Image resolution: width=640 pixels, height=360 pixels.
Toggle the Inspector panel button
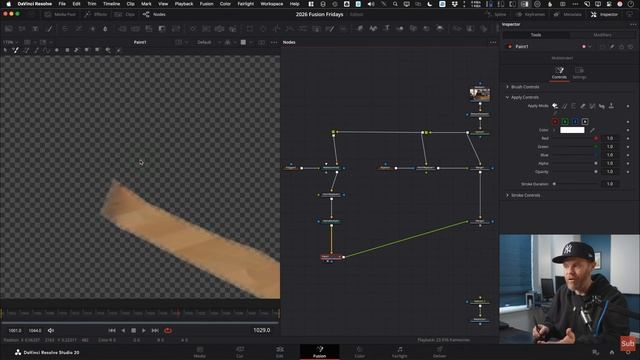tap(604, 14)
